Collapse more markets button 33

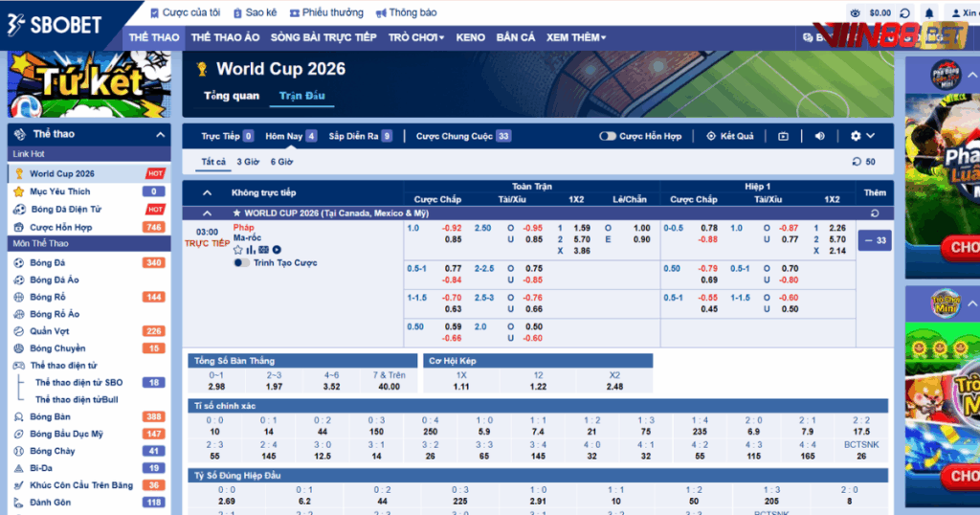(x=875, y=240)
